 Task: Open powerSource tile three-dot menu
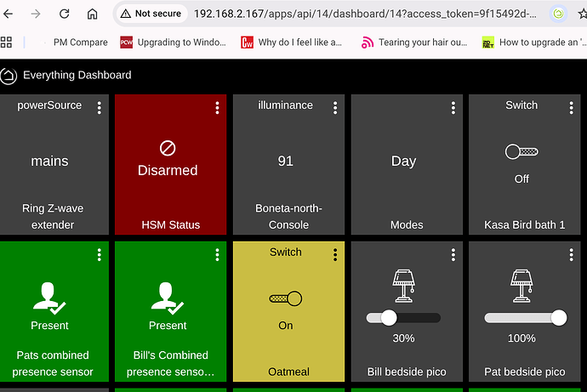tap(100, 107)
